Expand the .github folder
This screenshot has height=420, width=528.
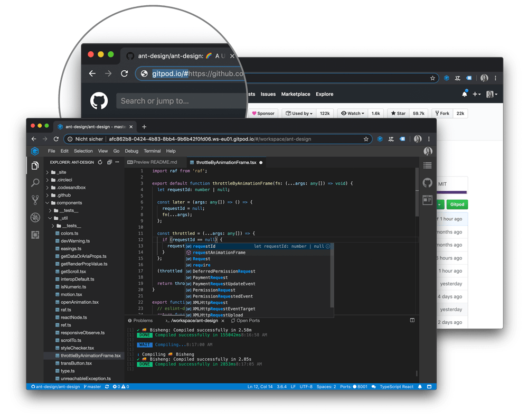47,195
